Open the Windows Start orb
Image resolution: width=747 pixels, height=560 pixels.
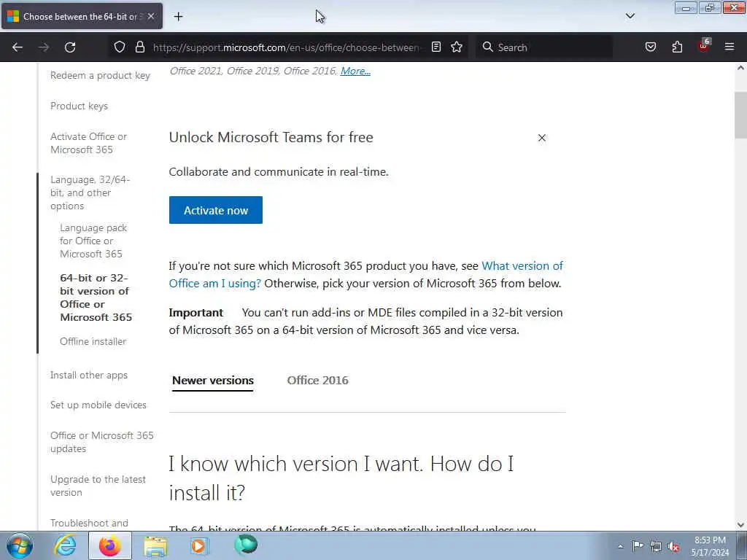pyautogui.click(x=20, y=545)
